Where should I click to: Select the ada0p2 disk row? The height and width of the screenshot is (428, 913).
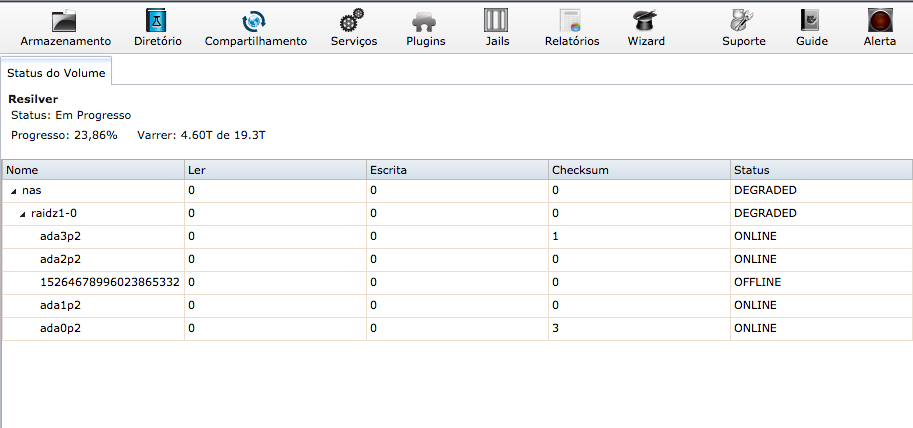click(x=457, y=328)
